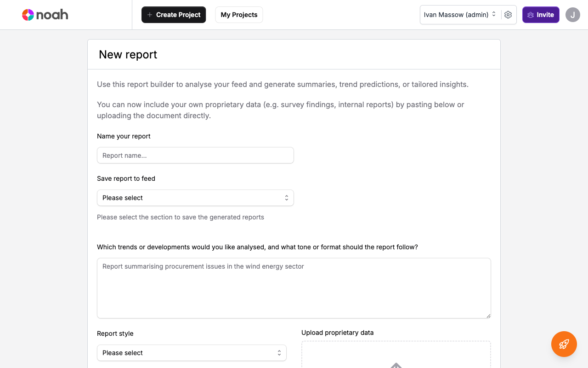Screen dimensions: 588x368
Task: Click the plus icon on Create Project
Action: [x=149, y=15]
